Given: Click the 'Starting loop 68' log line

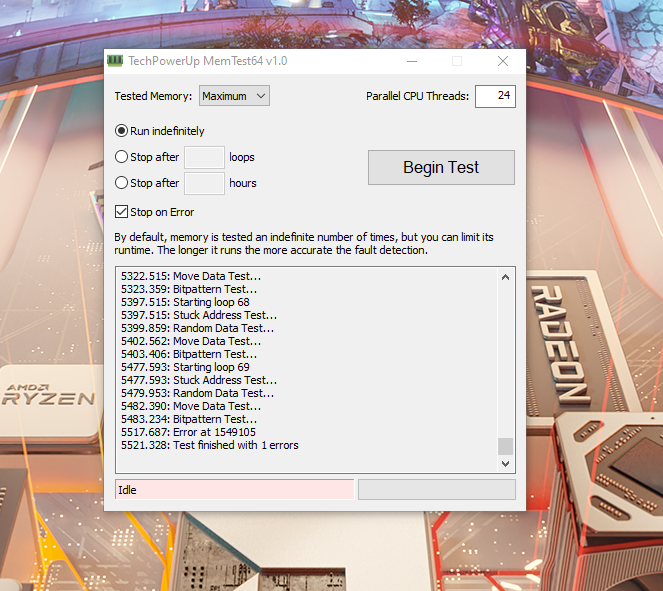Looking at the screenshot, I should pos(185,302).
